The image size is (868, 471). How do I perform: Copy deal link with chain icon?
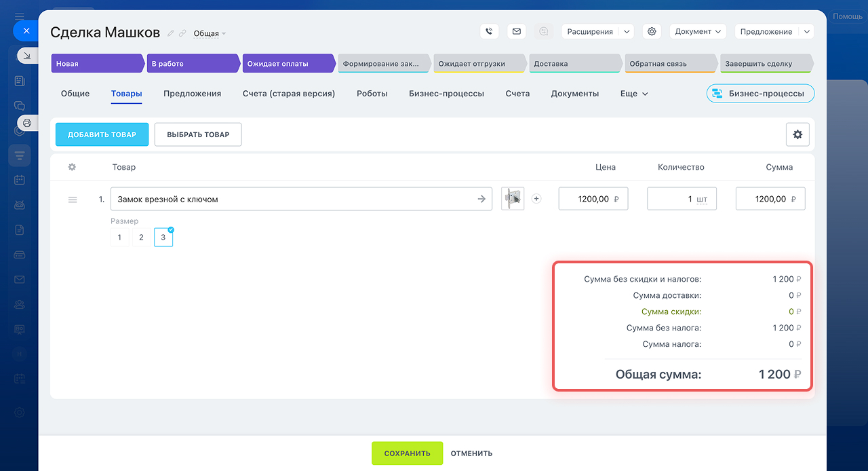coord(182,33)
